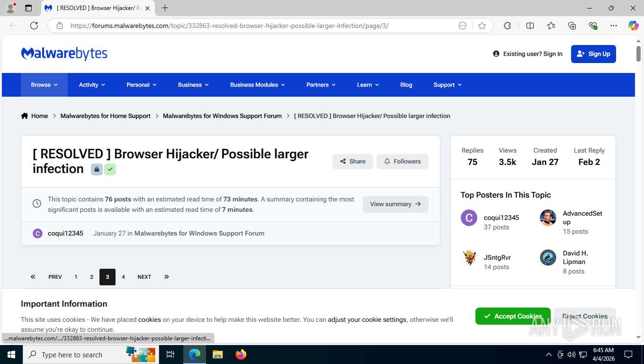Open Collections icon
This screenshot has height=364, width=644.
coord(572,26)
